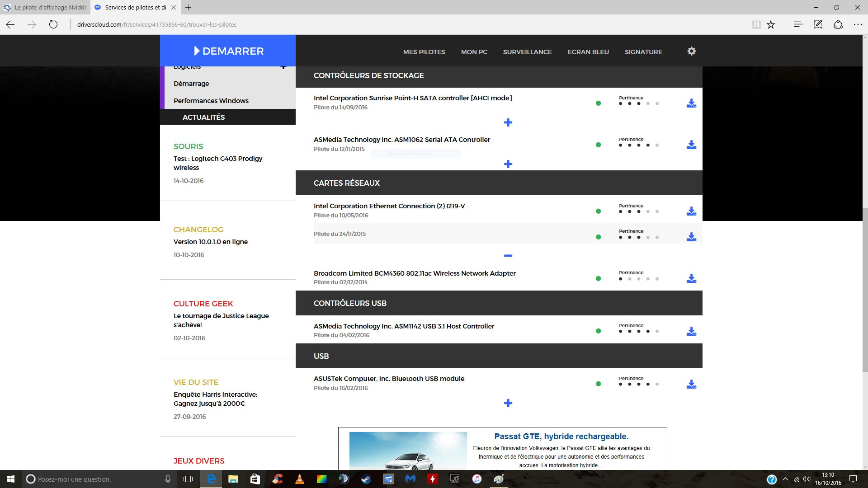868x488 pixels.
Task: Add page to favorites with the star icon
Action: coord(771,25)
